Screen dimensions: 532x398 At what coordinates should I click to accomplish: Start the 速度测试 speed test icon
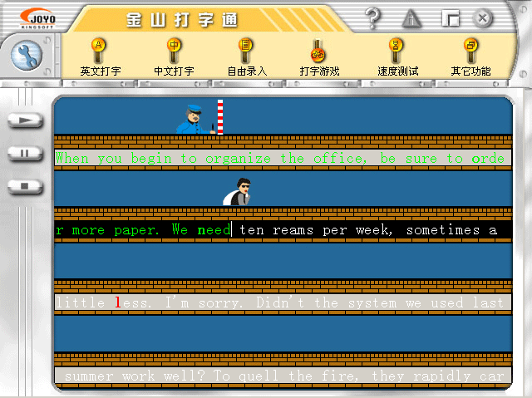click(x=397, y=57)
